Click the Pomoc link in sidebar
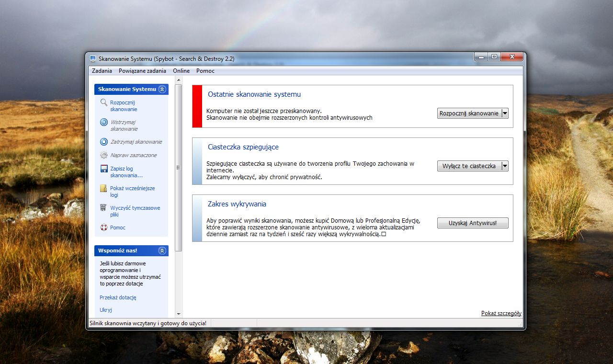Screen dimensions: 613x364 pos(118,227)
